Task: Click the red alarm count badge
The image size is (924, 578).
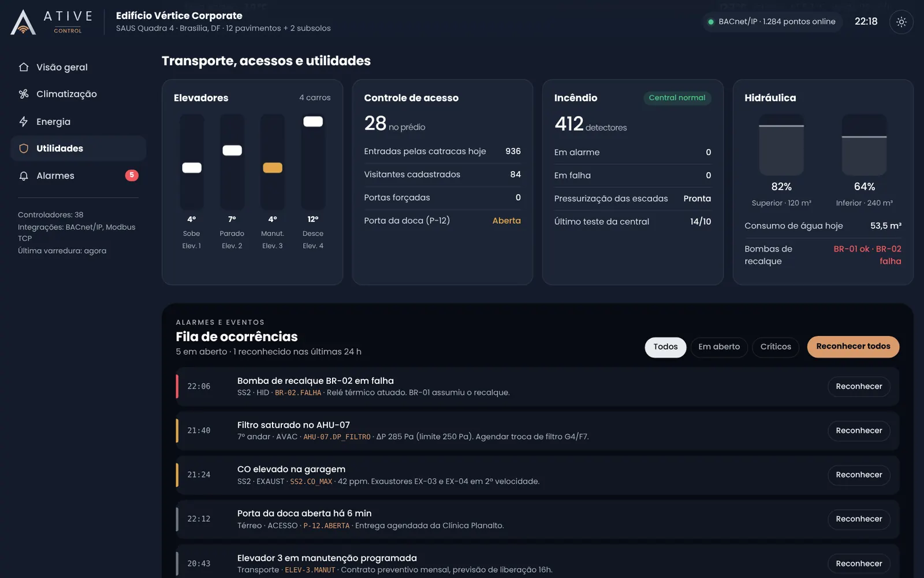Action: point(132,175)
